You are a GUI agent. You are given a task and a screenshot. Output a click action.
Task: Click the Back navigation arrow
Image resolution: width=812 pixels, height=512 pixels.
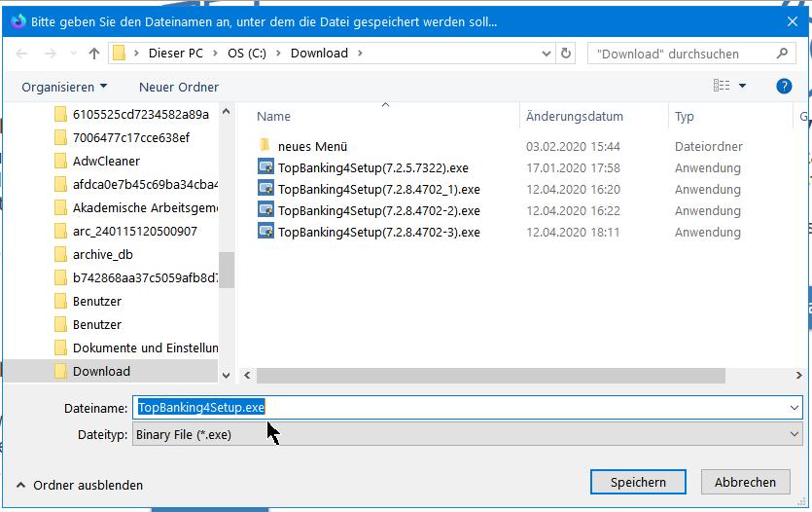point(21,54)
